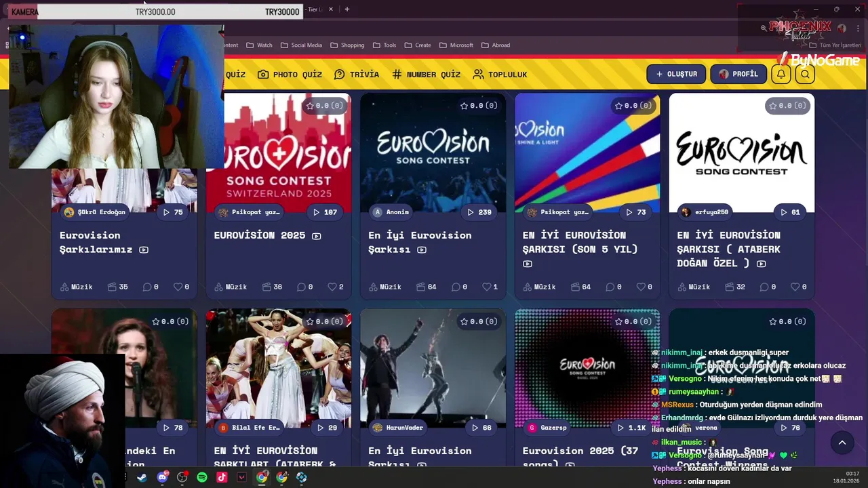868x488 pixels.
Task: Open Spotify from the taskbar
Action: coord(202,477)
